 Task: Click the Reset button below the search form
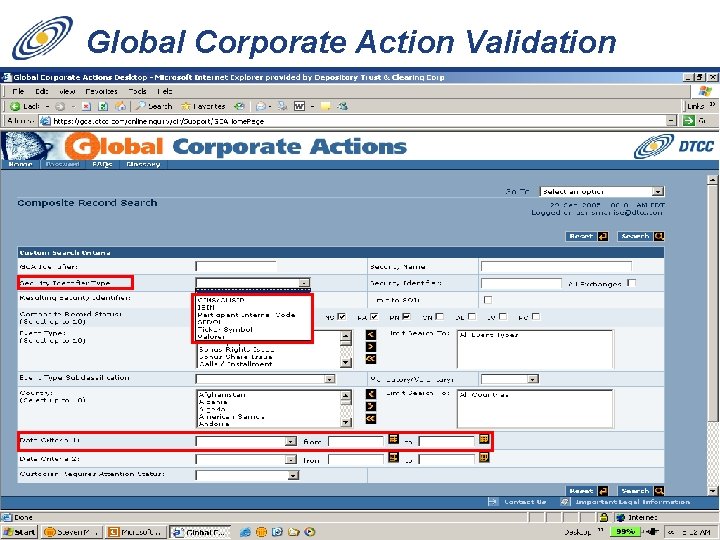point(587,491)
